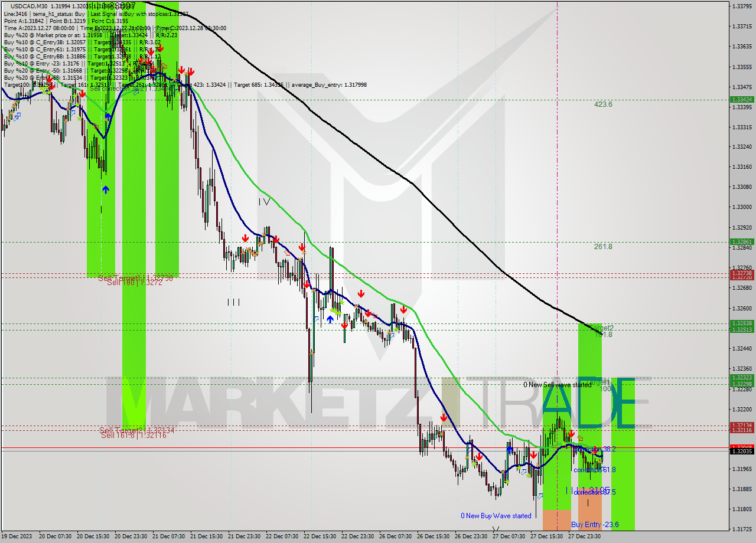Screen dimensions: 756x543
Task: Click 'Buy %20 @ Entry -50: 1.31668' line
Action: tap(43, 70)
